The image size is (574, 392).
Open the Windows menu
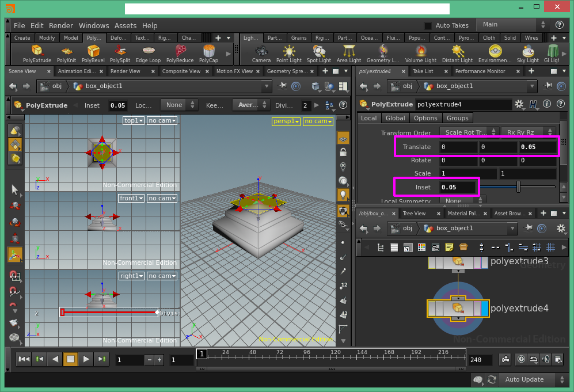pos(94,26)
